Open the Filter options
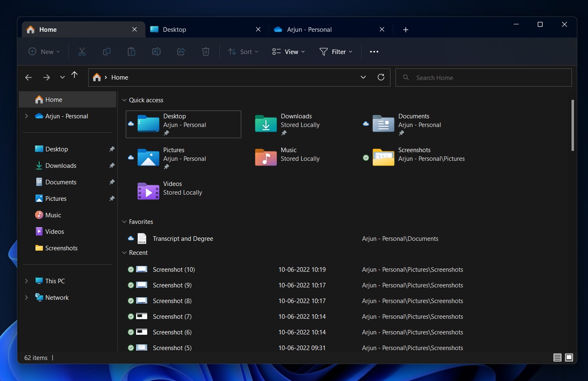588x381 pixels. coord(336,52)
